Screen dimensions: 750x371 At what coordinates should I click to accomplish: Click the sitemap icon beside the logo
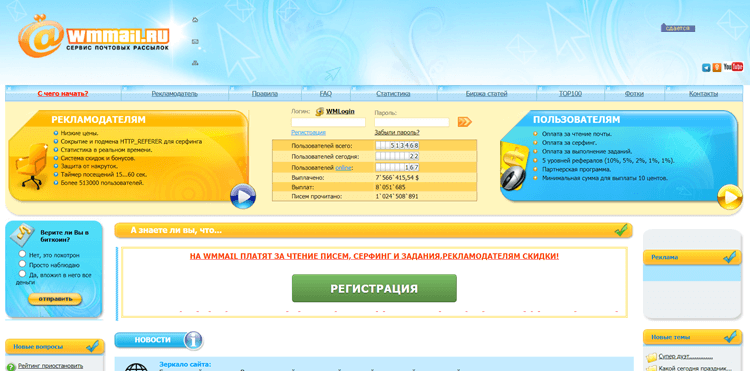tap(195, 63)
